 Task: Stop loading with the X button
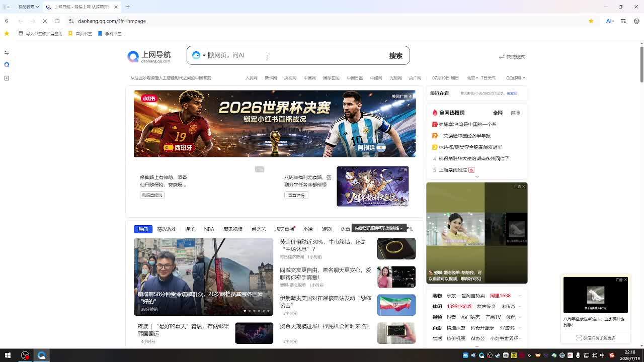pos(45,21)
